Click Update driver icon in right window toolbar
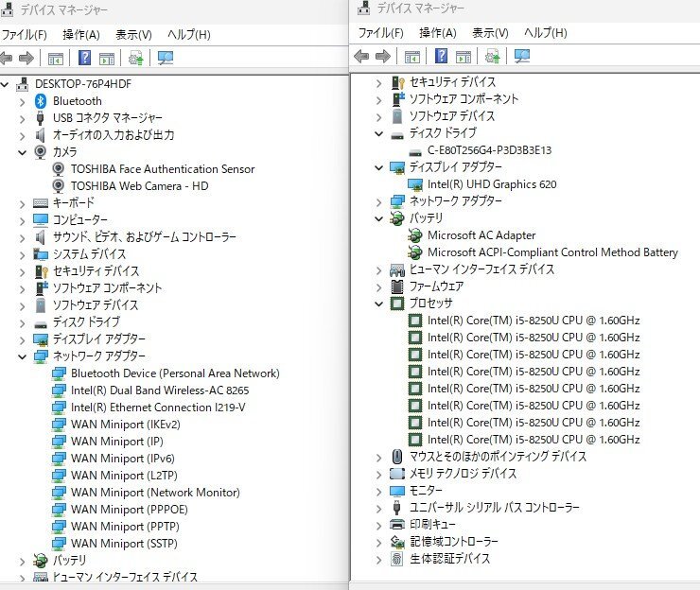Screen dimensions: 700x590 [x=493, y=56]
